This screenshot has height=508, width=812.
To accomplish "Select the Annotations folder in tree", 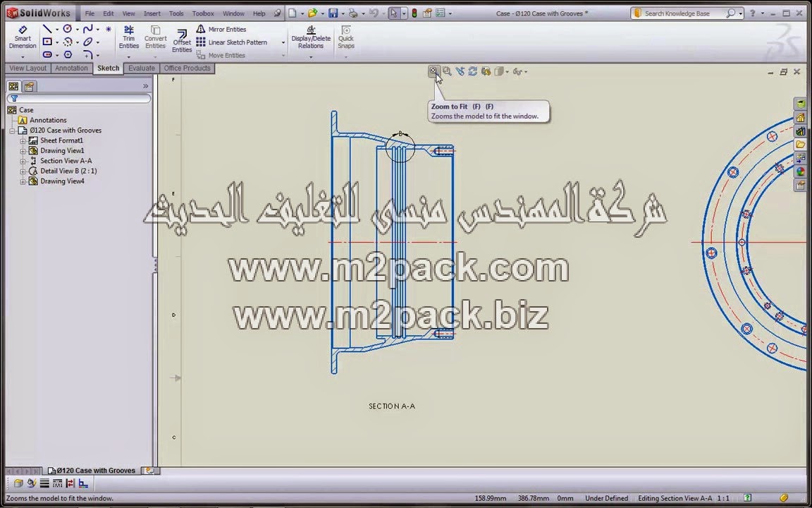I will point(42,120).
